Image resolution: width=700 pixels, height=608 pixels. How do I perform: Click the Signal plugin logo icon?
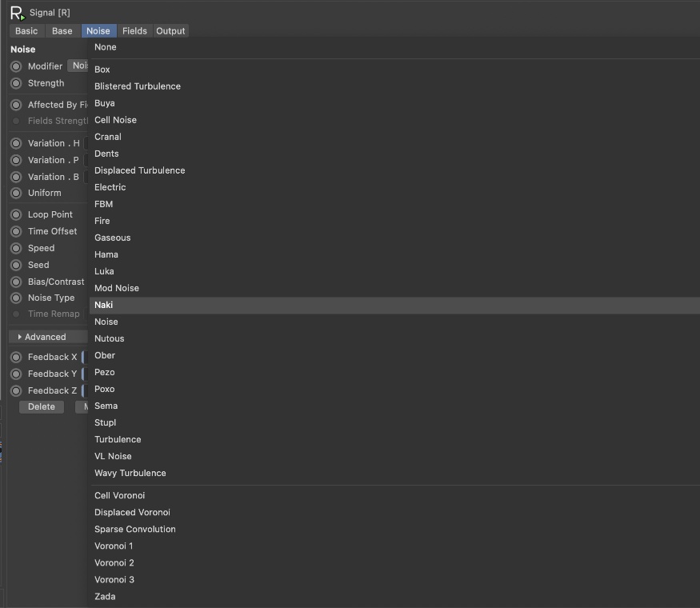pos(17,13)
